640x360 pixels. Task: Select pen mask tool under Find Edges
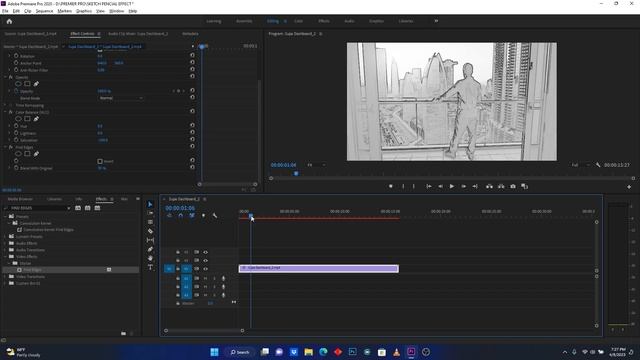click(x=36, y=154)
